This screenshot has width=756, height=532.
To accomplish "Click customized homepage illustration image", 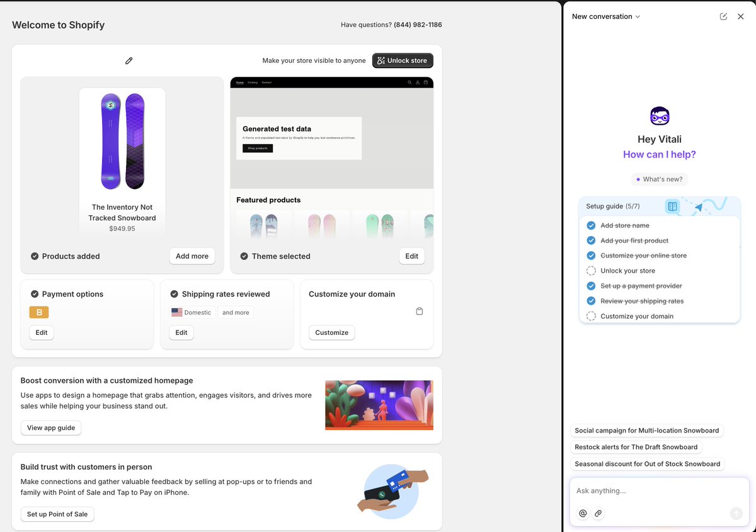I will (379, 405).
